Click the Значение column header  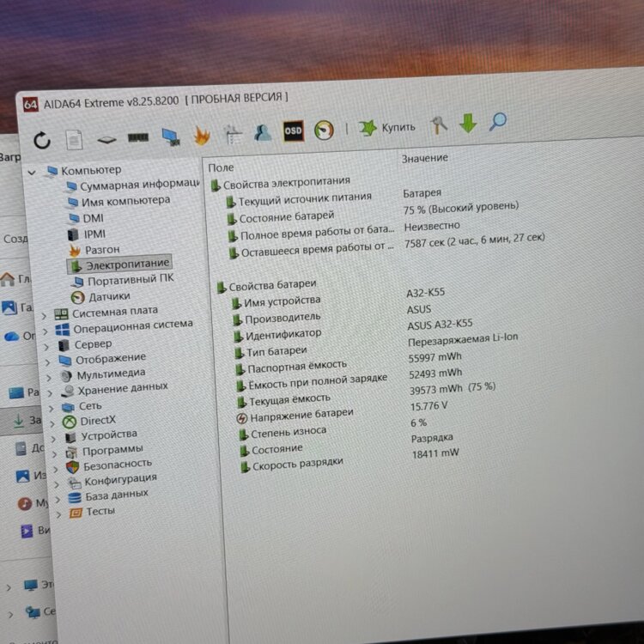click(424, 159)
